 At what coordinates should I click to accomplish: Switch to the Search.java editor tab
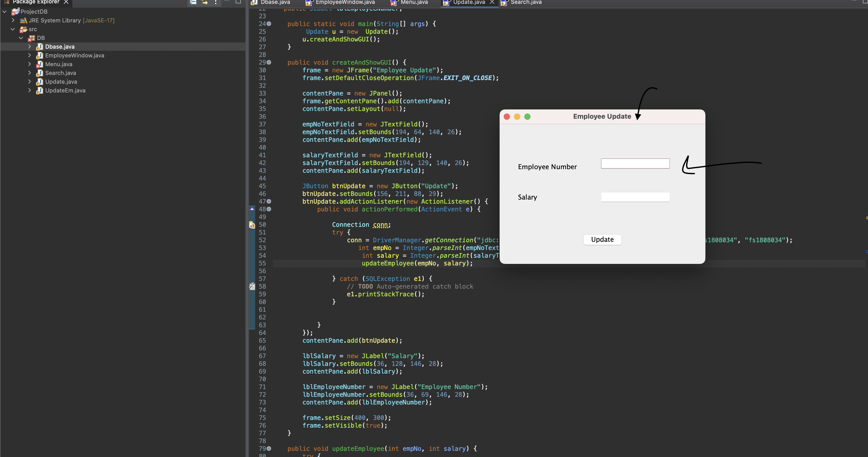click(522, 2)
